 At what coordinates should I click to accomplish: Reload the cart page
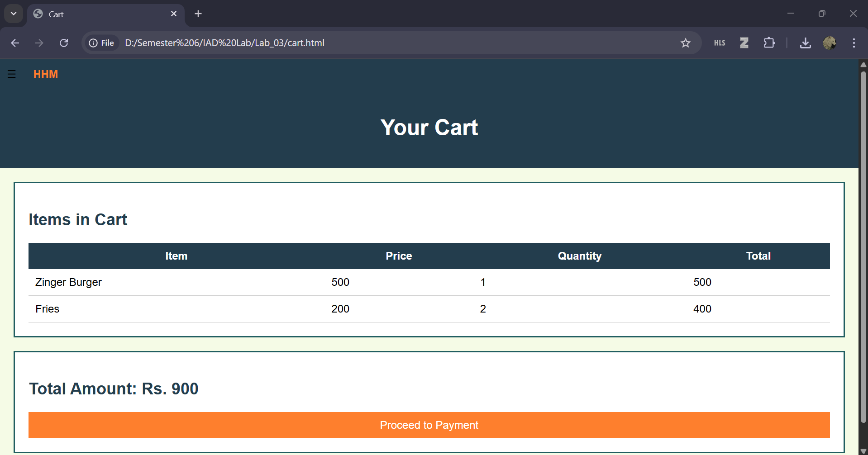(64, 43)
